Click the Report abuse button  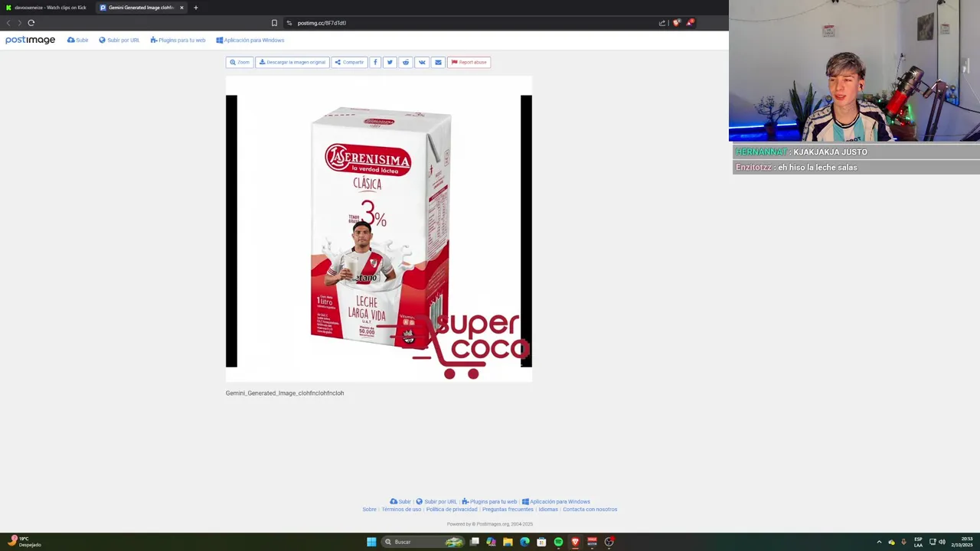point(469,62)
